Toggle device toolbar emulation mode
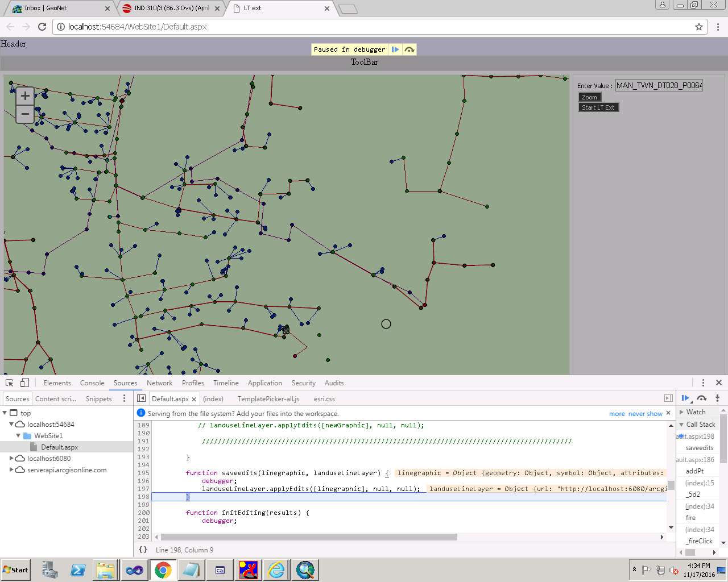Viewport: 728px width, 582px height. point(24,383)
